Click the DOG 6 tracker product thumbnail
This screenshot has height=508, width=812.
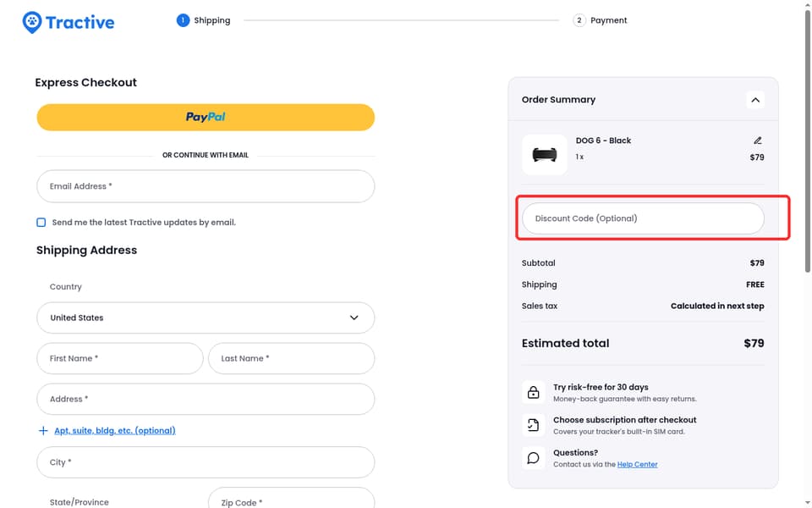544,154
